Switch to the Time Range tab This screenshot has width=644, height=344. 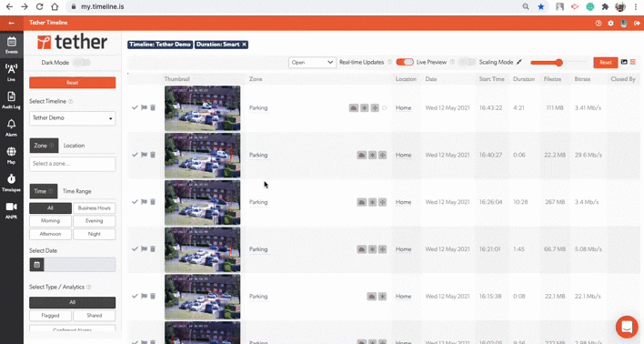pyautogui.click(x=76, y=191)
